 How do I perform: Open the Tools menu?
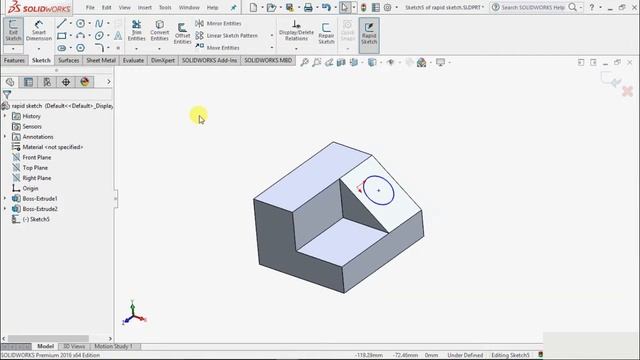pyautogui.click(x=165, y=7)
